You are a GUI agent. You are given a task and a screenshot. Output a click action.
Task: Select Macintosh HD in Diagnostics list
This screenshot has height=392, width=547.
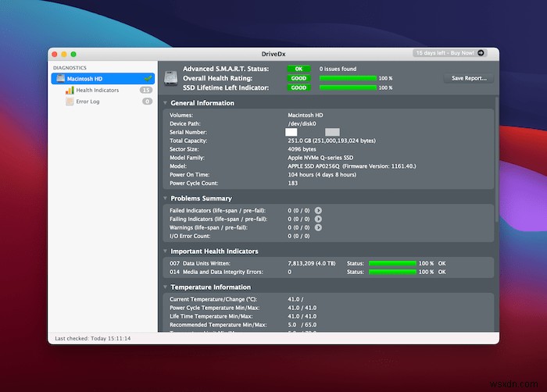(x=103, y=78)
